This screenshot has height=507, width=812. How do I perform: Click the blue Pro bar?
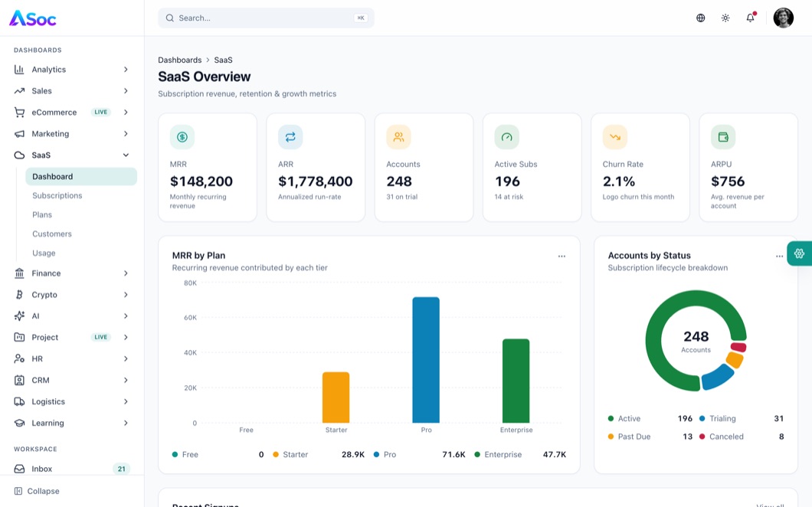[x=426, y=360]
